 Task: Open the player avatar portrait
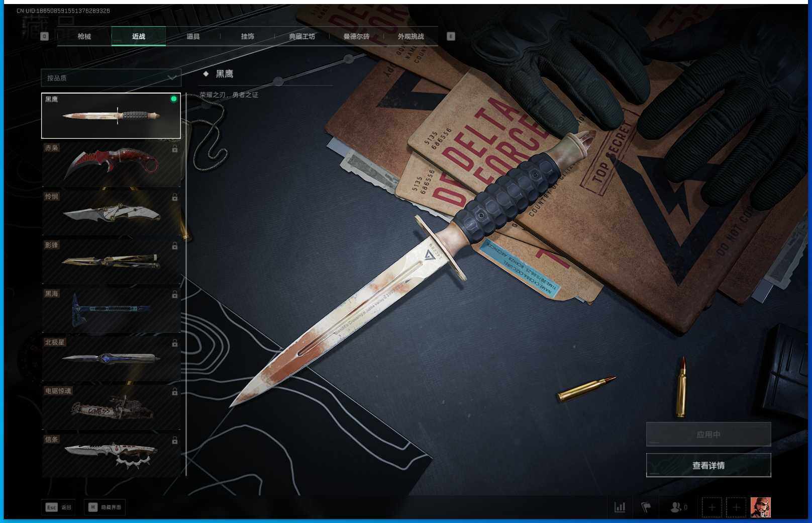tap(760, 507)
